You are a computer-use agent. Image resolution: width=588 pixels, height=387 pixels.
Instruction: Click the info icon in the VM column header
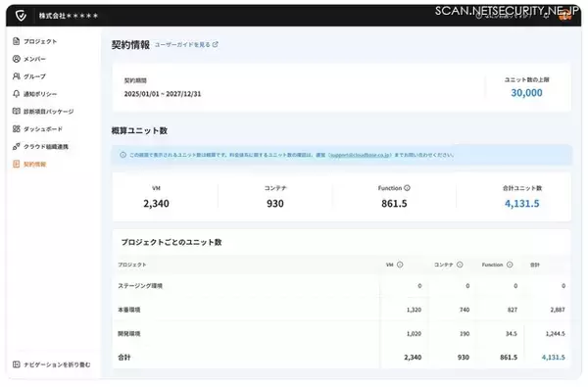(400, 265)
